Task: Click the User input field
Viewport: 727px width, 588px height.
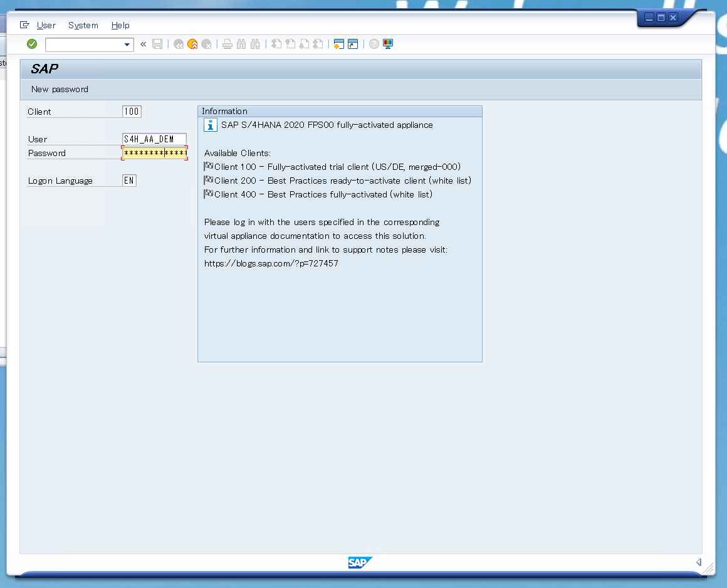Action: (x=154, y=139)
